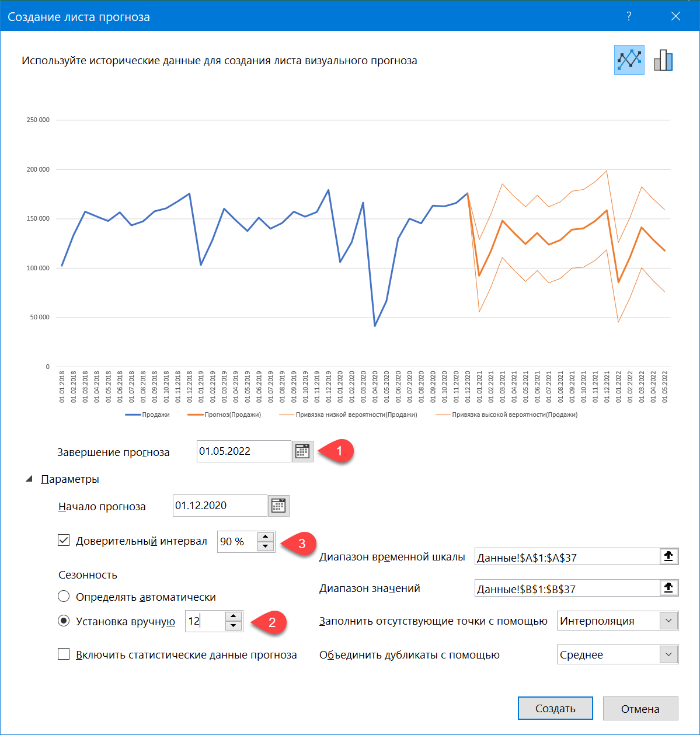Click the 50 000 axis label

tap(40, 318)
